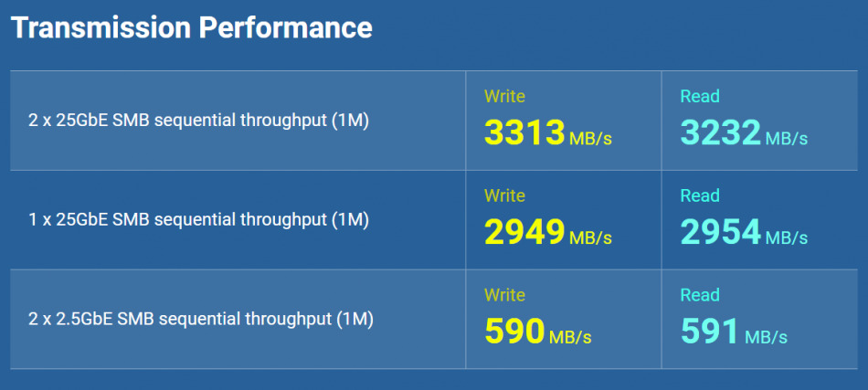Viewport: 868px width, 390px height.
Task: Click the 591 read speed value
Action: coord(710,332)
